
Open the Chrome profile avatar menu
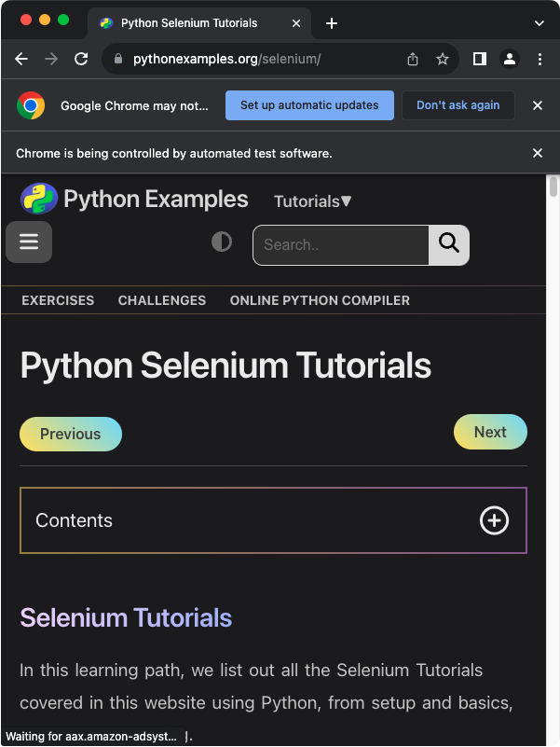pos(510,59)
